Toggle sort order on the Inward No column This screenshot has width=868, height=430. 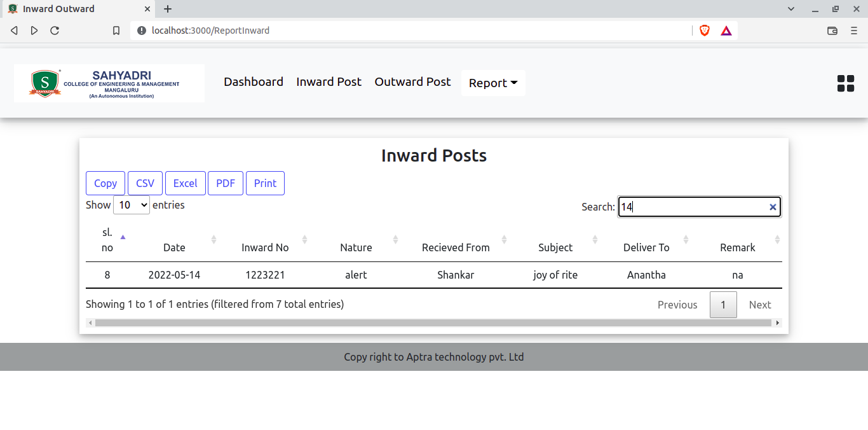tap(265, 247)
